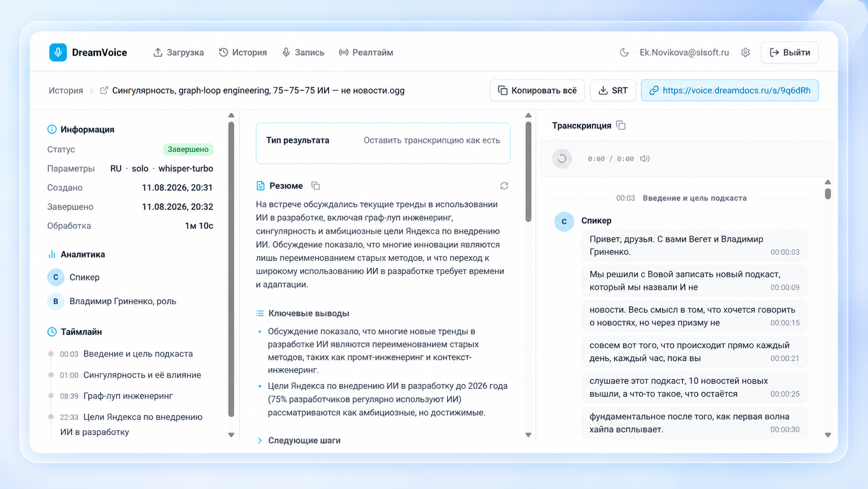This screenshot has width=868, height=489.
Task: Expand the Следующие шаги section
Action: [x=299, y=440]
